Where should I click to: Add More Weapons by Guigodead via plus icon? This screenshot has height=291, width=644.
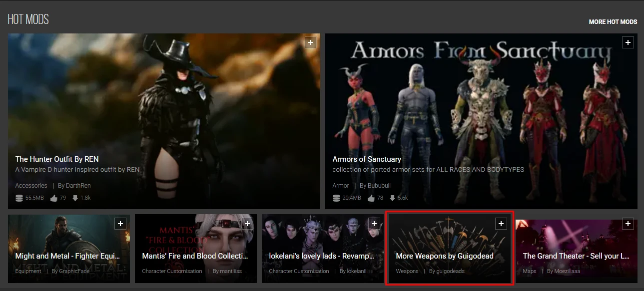point(501,224)
